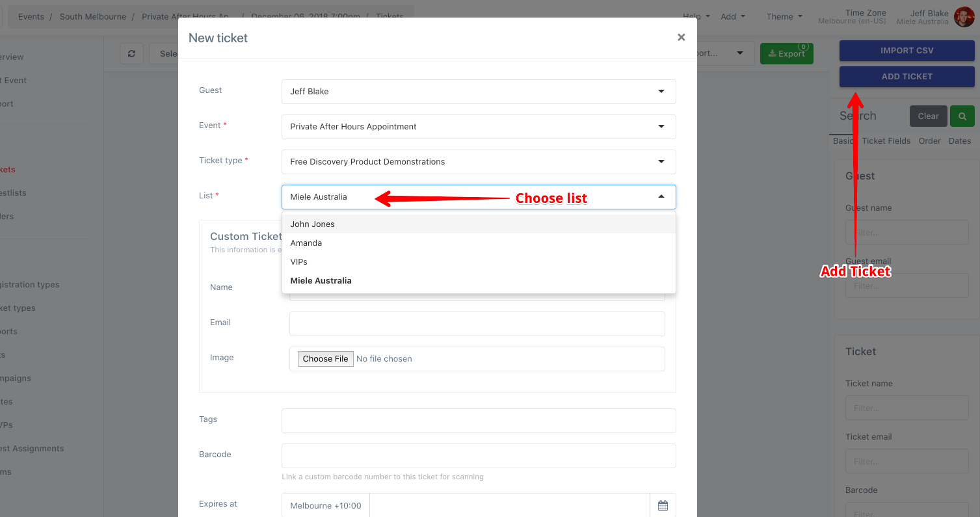This screenshot has height=517, width=980.
Task: Open the Add menu
Action: pos(733,16)
